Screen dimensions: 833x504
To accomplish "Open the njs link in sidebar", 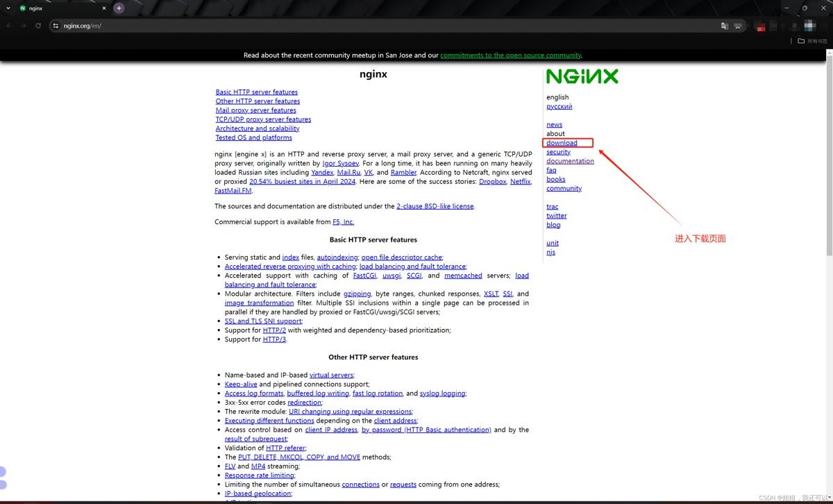I will click(x=550, y=252).
